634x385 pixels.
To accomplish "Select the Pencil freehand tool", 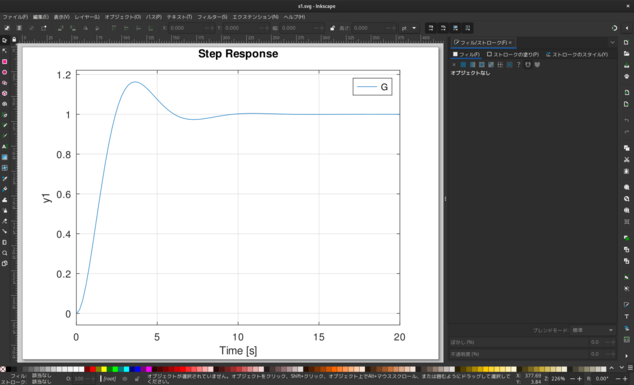I will click(4, 125).
